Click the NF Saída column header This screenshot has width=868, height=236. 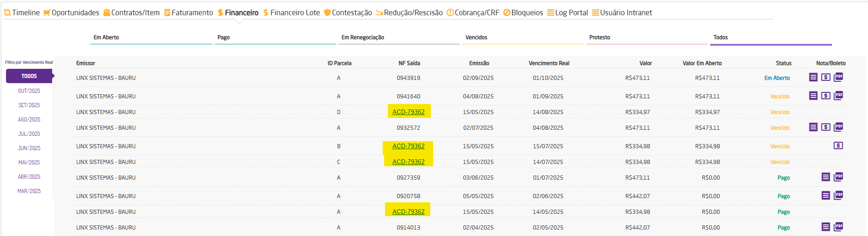click(409, 63)
